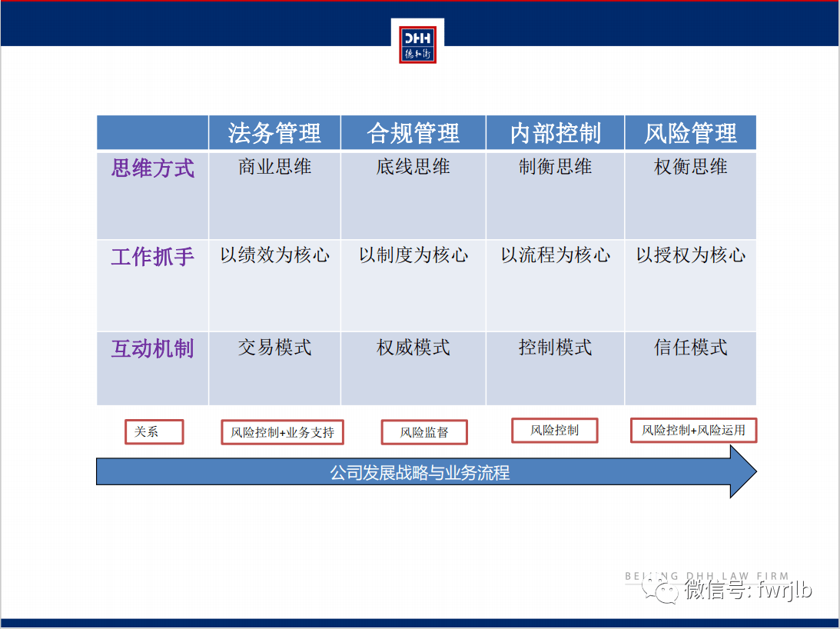Image resolution: width=840 pixels, height=629 pixels.
Task: Click the 商业思维 cell
Action: click(x=274, y=196)
